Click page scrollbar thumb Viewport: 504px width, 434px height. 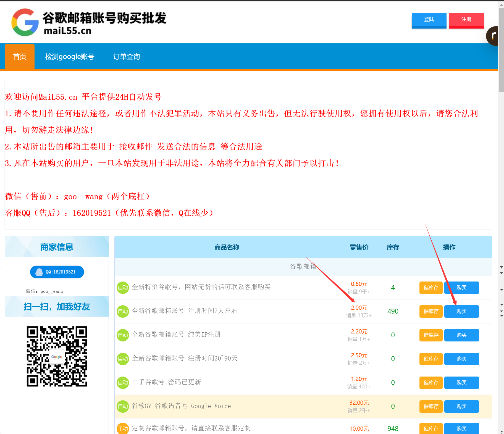(x=501, y=50)
